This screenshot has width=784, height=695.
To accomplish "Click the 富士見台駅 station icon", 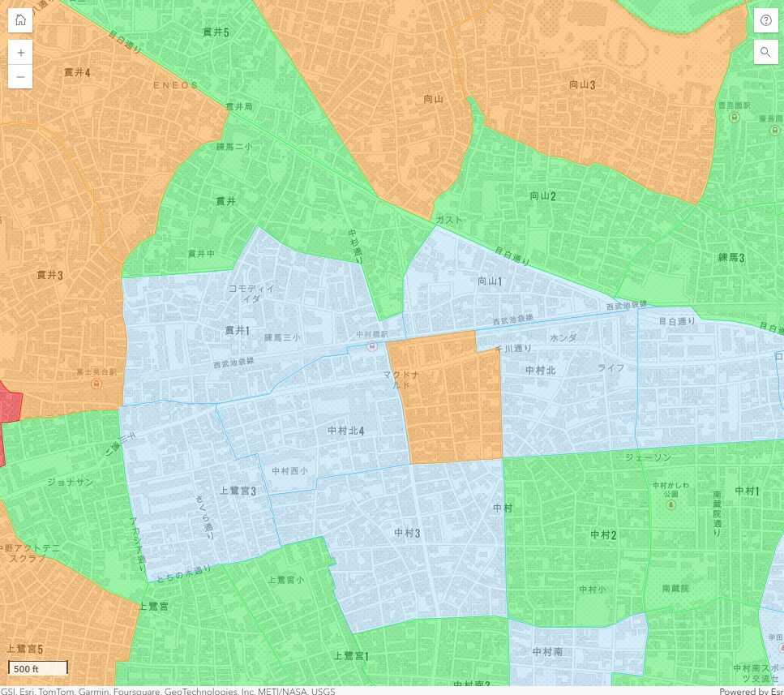I will (96, 383).
